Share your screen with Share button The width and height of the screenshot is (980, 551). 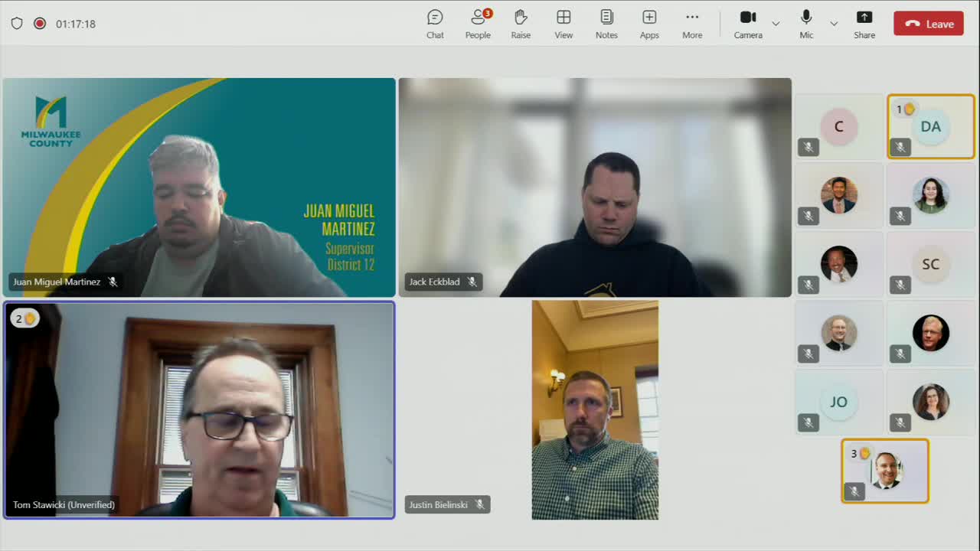click(x=864, y=24)
